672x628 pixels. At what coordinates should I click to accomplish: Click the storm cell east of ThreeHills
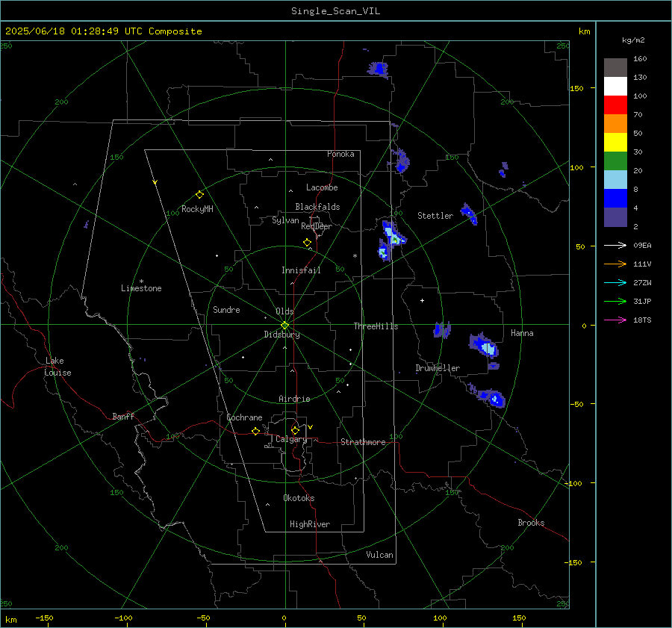tap(442, 330)
